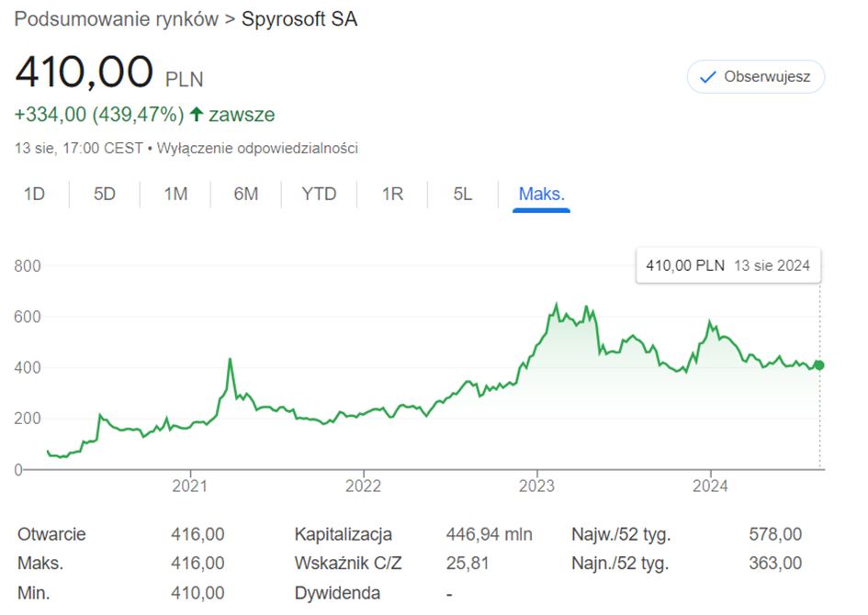
Task: Select the 5D time range
Action: (104, 194)
